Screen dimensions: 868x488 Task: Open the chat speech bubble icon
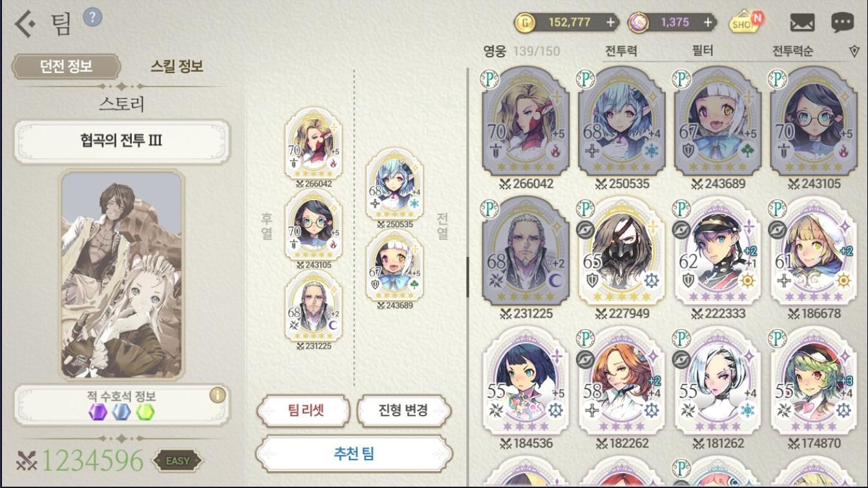[842, 23]
